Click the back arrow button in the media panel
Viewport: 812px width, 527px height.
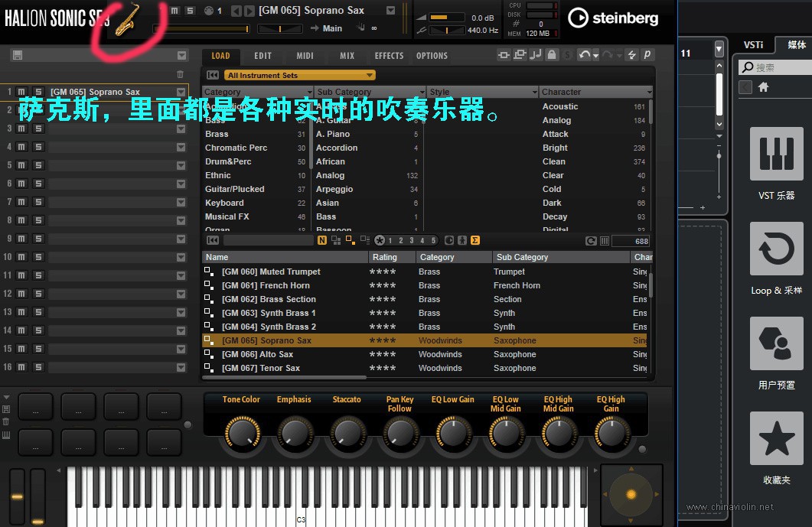(745, 87)
